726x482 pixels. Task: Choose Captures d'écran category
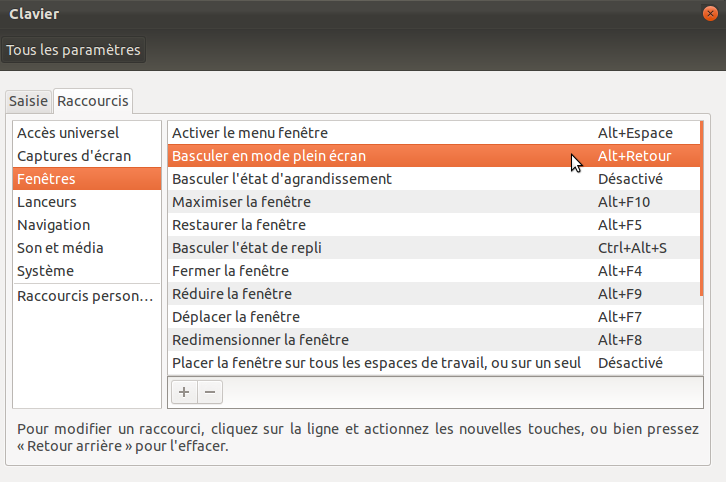(x=75, y=156)
